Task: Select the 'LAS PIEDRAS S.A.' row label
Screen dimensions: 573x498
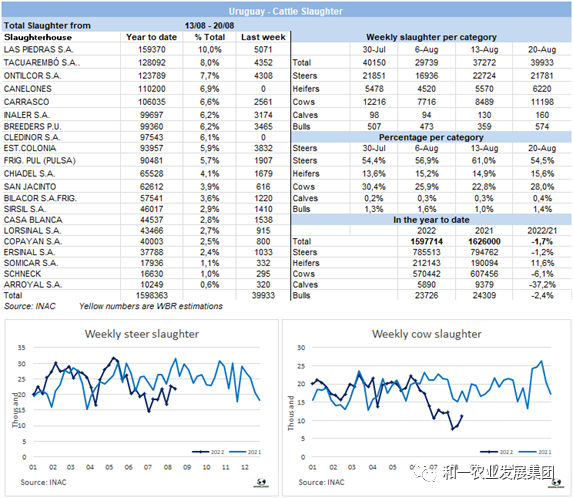Action: pos(38,49)
